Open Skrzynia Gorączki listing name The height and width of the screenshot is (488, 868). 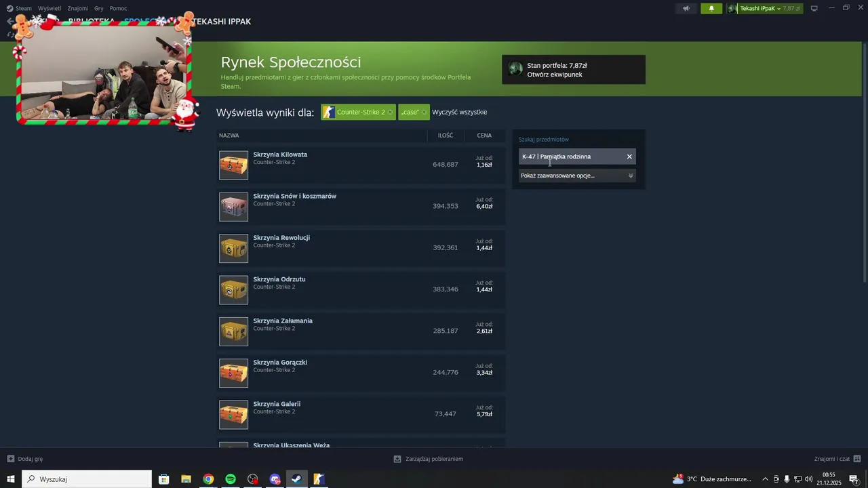pos(280,363)
